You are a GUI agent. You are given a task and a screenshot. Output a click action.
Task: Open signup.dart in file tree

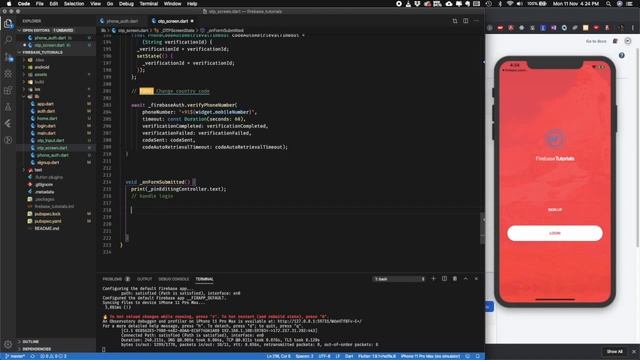tap(48, 162)
